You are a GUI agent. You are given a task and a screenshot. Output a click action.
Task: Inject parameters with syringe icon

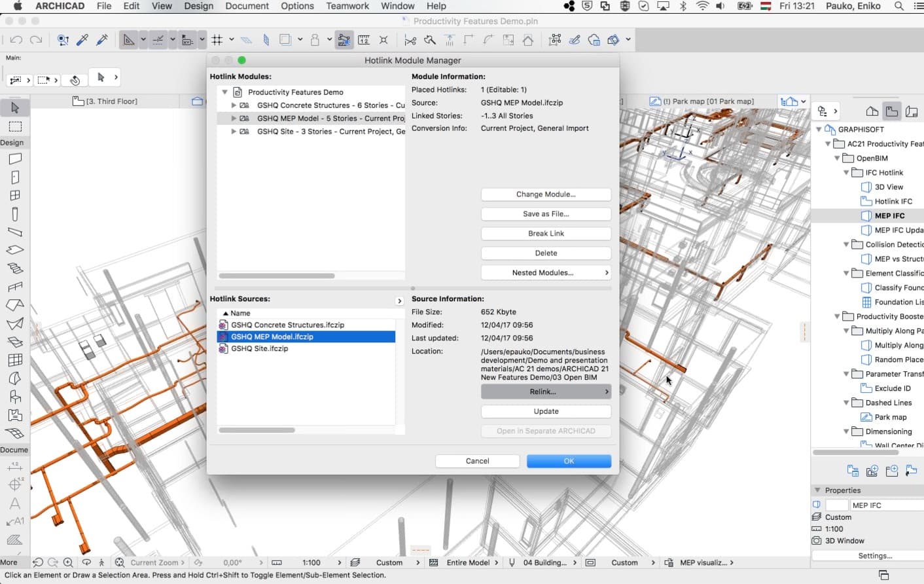point(102,40)
